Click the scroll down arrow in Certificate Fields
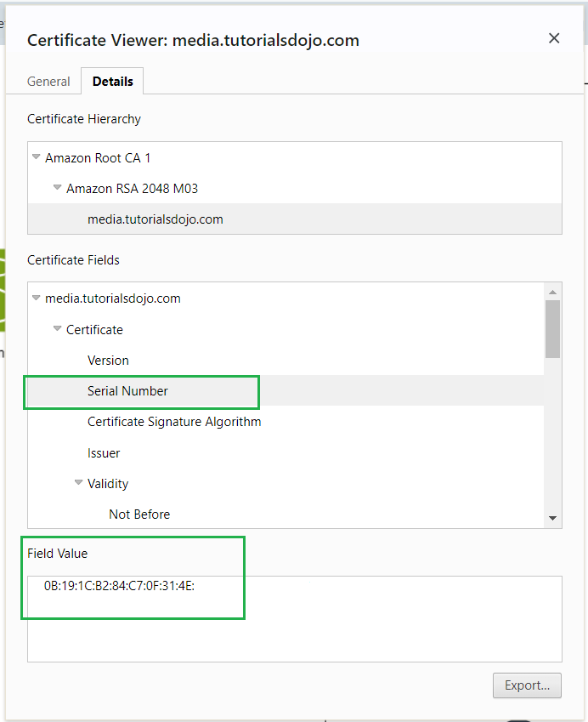 point(552,518)
